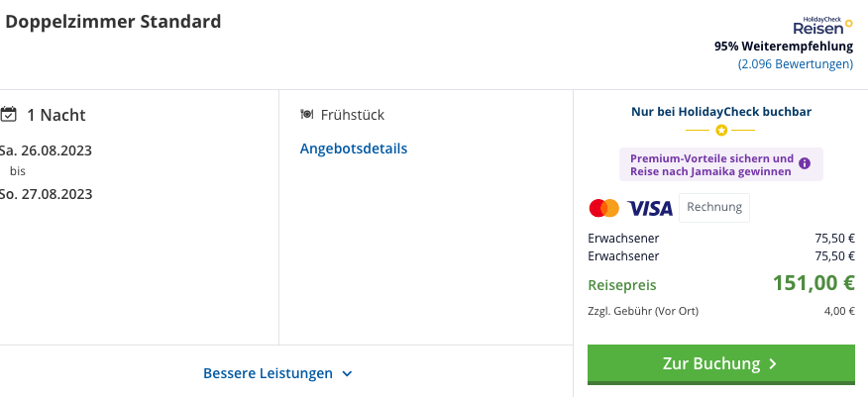Click the meal icon next to Frühstück

point(307,115)
